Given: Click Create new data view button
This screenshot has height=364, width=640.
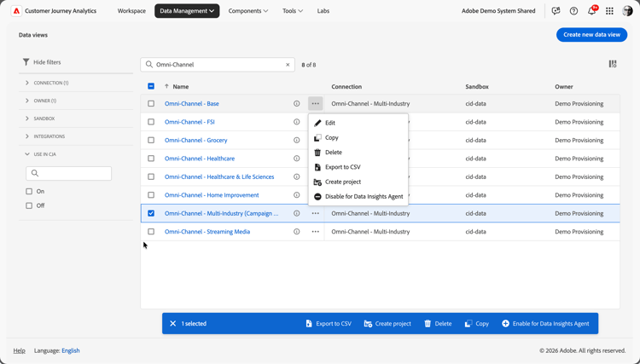Looking at the screenshot, I should [x=591, y=35].
